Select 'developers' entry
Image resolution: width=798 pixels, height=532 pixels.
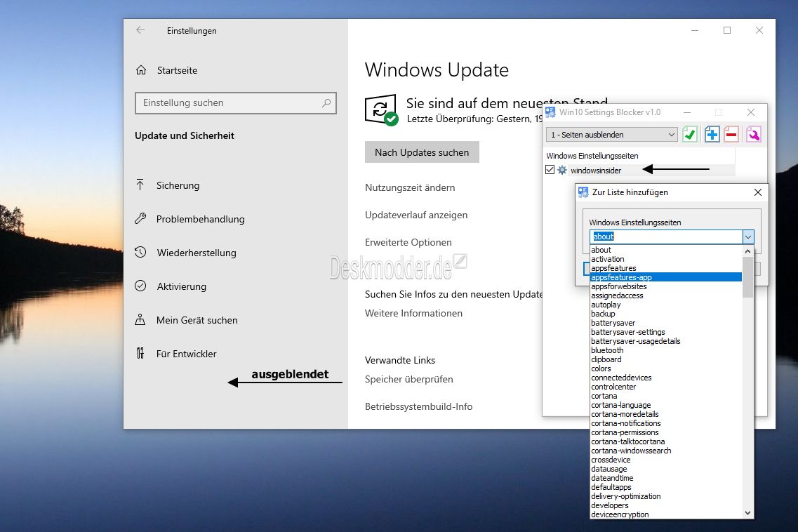point(665,505)
